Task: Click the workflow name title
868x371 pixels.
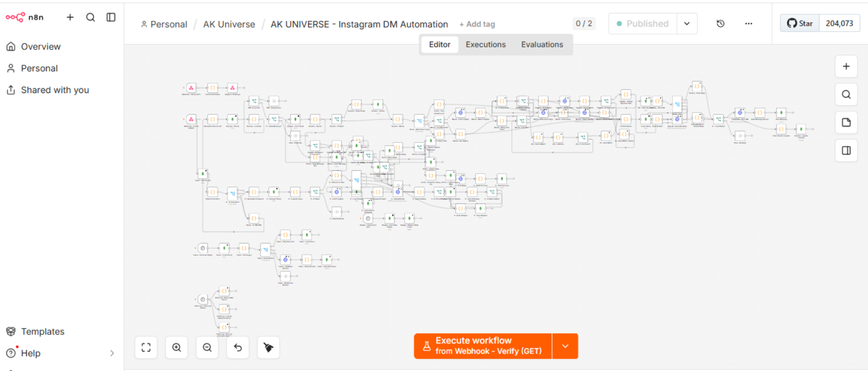Action: tap(359, 24)
